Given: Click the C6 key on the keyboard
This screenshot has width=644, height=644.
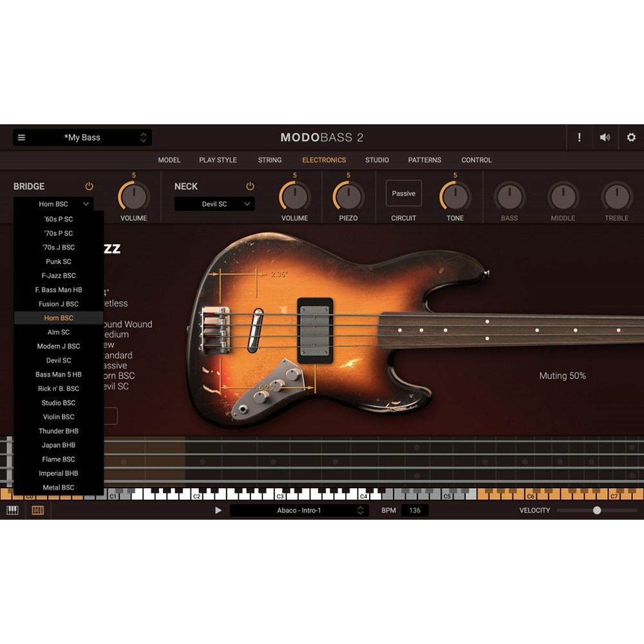Looking at the screenshot, I should point(531,495).
